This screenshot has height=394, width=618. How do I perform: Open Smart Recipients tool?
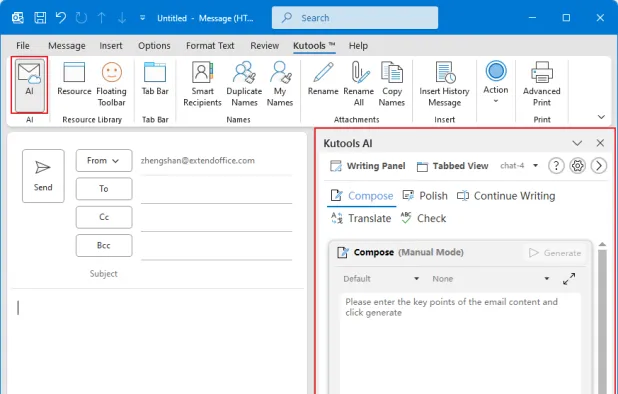(202, 84)
